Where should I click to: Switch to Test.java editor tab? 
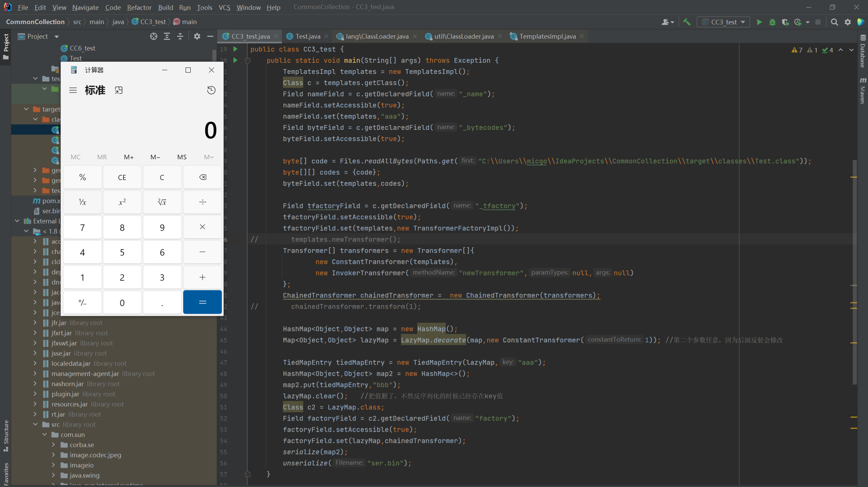pos(308,36)
